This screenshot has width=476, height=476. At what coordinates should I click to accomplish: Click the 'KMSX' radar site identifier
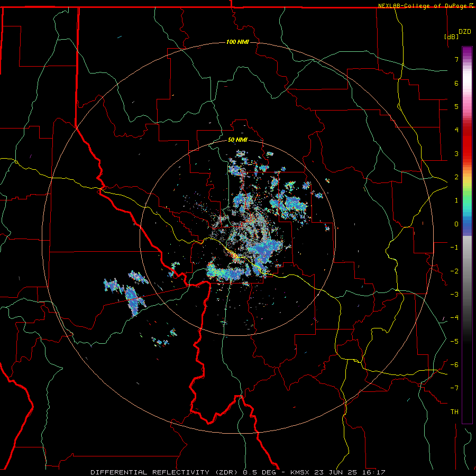(300, 472)
